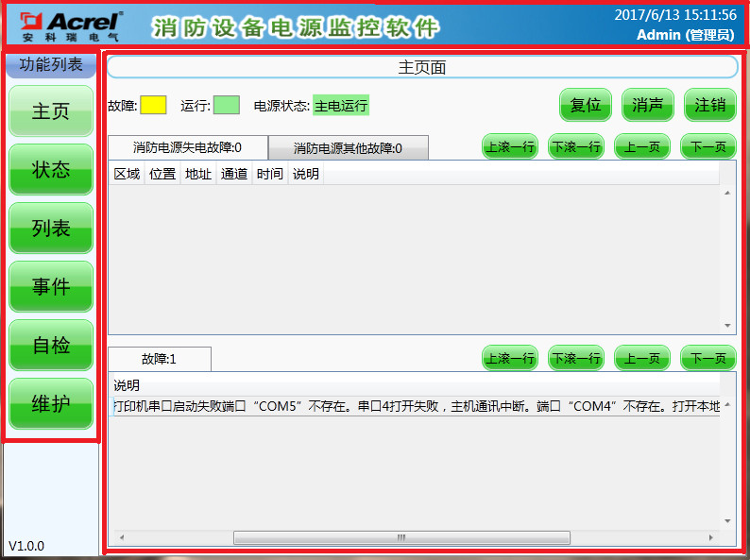Open the 主页 home page
The height and width of the screenshot is (560, 750).
click(51, 111)
